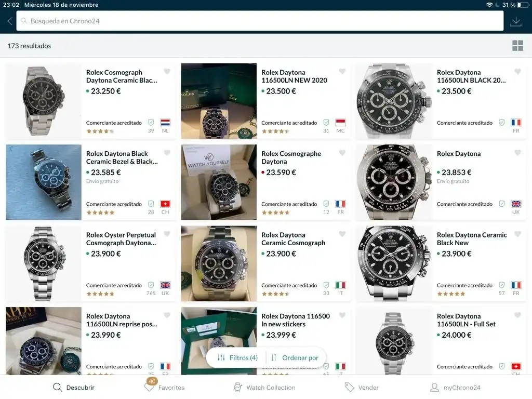Open Rolex Daytona Black Ceramic Bezel title
Image resolution: width=532 pixels, height=399 pixels.
(122, 157)
